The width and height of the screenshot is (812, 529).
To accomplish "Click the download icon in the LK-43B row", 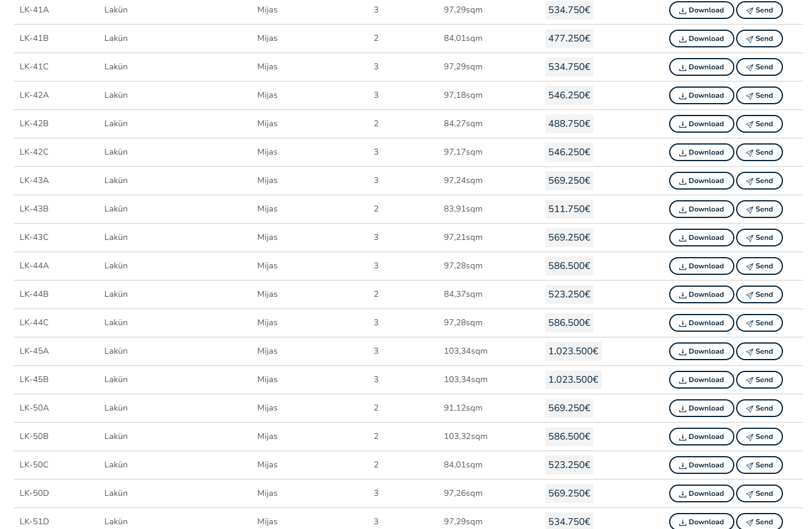I will pos(682,210).
